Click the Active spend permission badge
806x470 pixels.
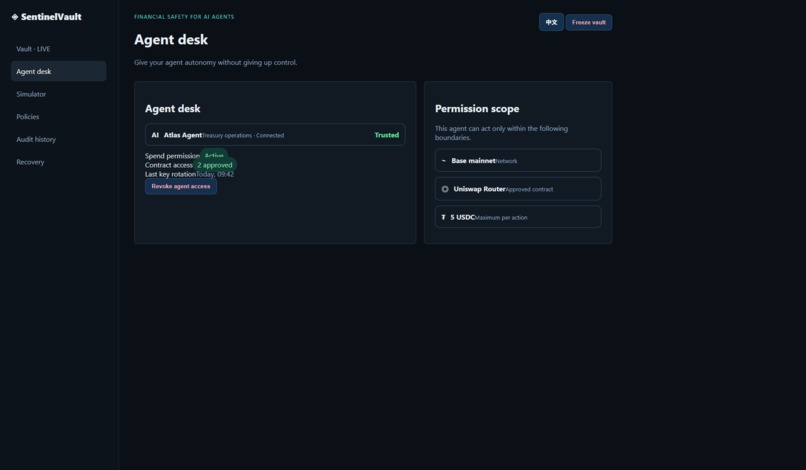214,155
